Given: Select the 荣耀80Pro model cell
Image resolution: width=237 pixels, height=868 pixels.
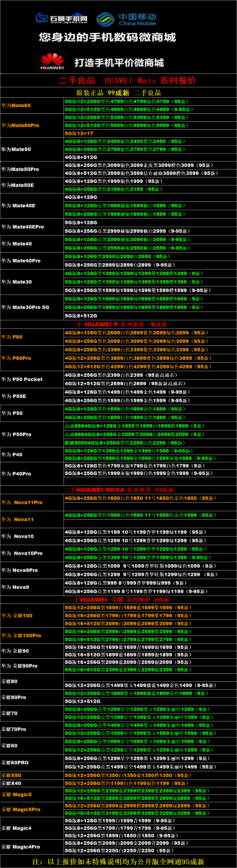Looking at the screenshot, I should pyautogui.click(x=32, y=697).
